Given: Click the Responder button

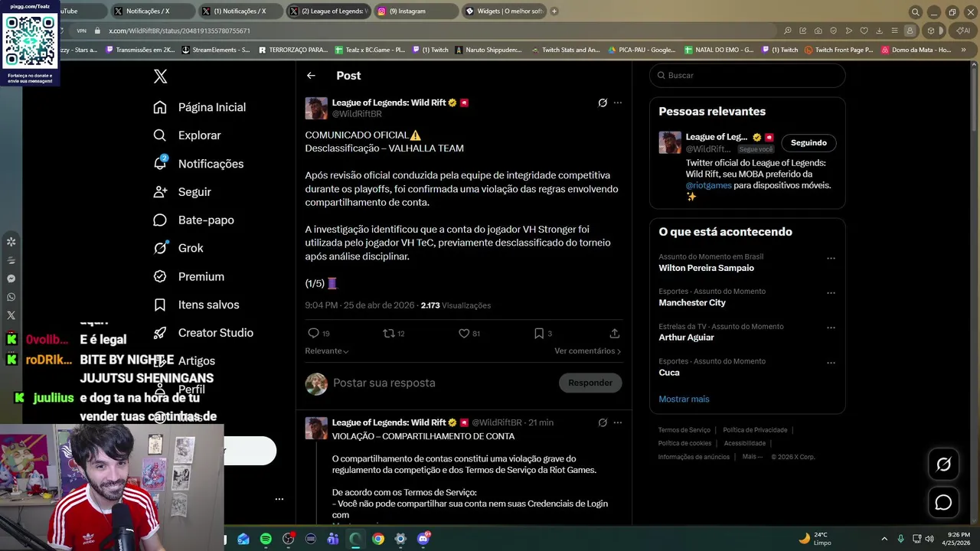Looking at the screenshot, I should (x=590, y=383).
